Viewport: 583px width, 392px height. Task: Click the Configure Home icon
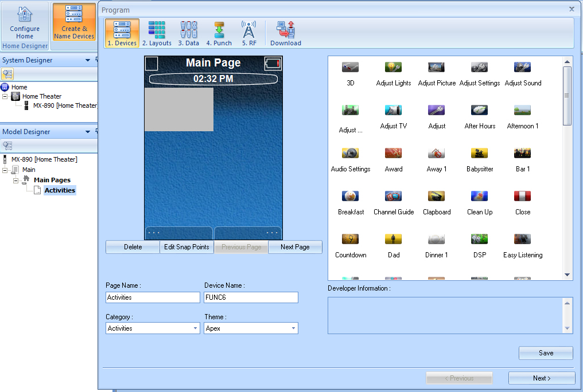[25, 23]
